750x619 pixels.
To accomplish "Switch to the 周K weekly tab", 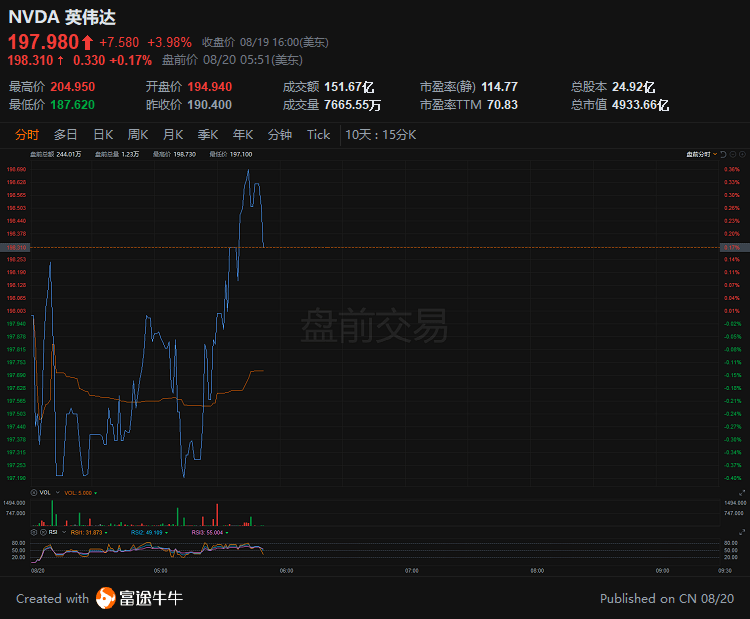I will pyautogui.click(x=138, y=135).
